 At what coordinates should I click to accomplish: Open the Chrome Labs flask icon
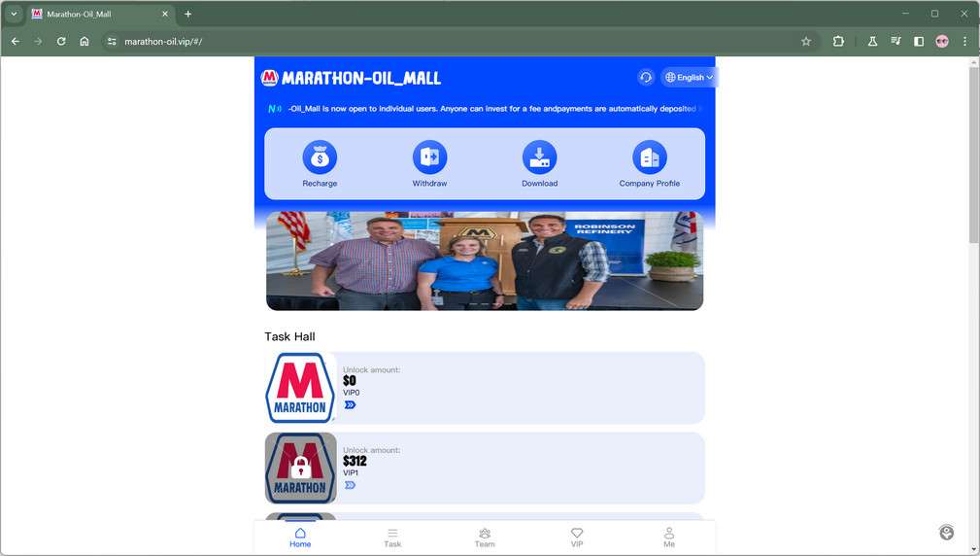point(872,41)
